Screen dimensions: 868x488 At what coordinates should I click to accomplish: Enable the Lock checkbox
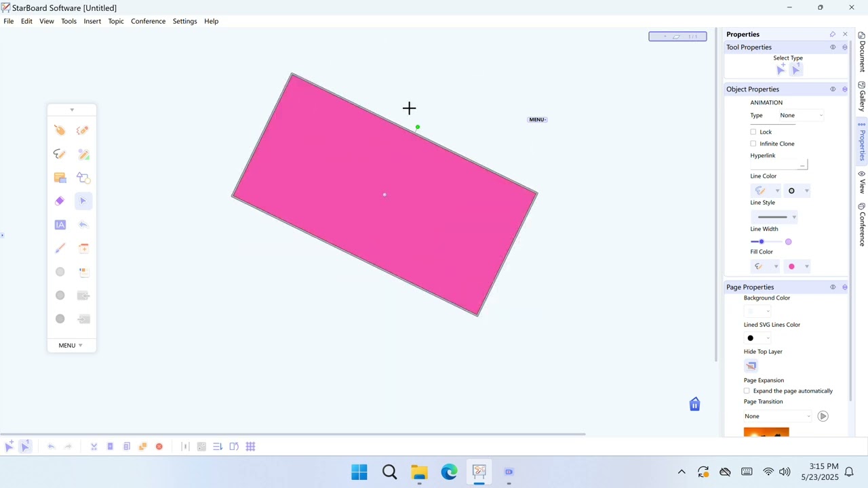(x=753, y=132)
